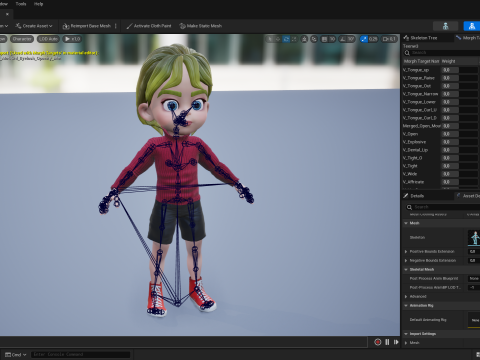
Task: Switch to the Asset Details tab
Action: pos(468,196)
